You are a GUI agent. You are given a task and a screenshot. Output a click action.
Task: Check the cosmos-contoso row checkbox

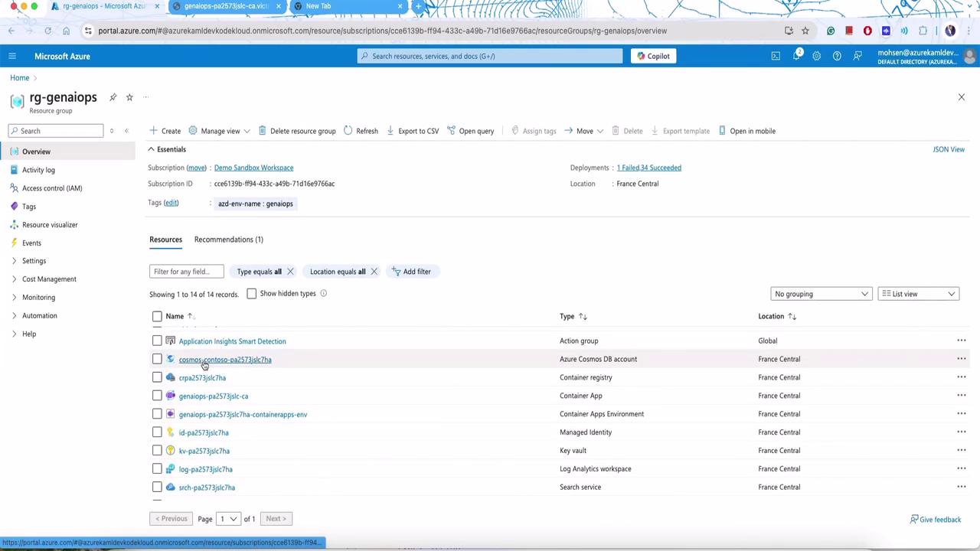157,359
